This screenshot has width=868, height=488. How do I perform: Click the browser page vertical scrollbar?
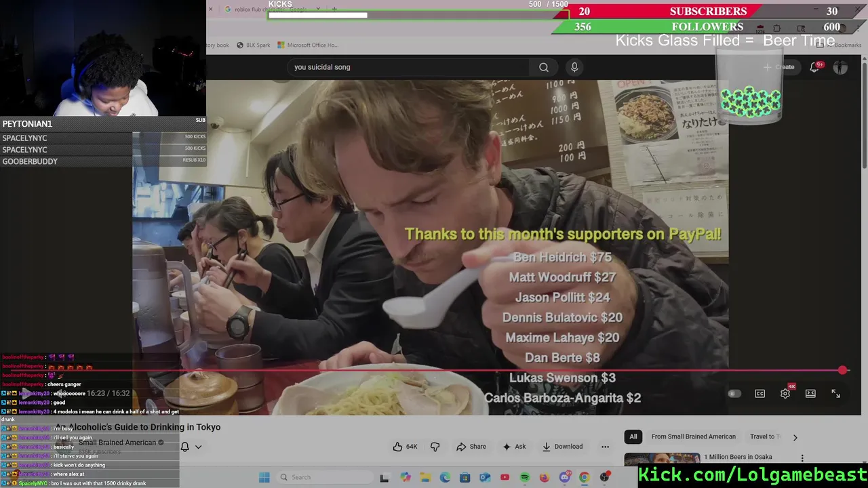(x=863, y=115)
